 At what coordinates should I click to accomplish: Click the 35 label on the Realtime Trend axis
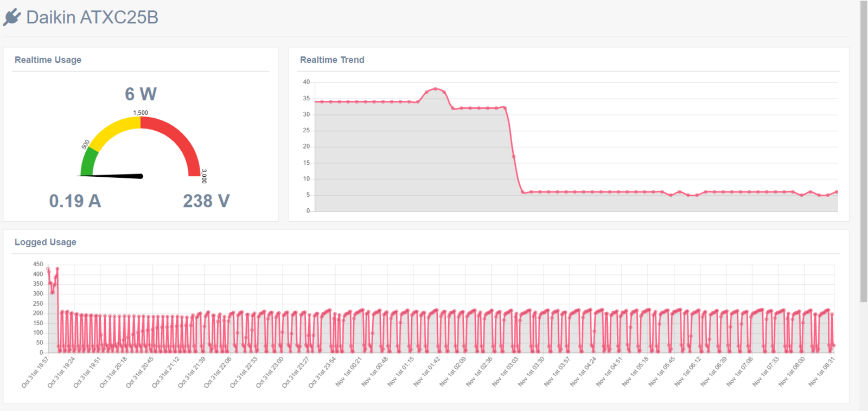coord(307,98)
